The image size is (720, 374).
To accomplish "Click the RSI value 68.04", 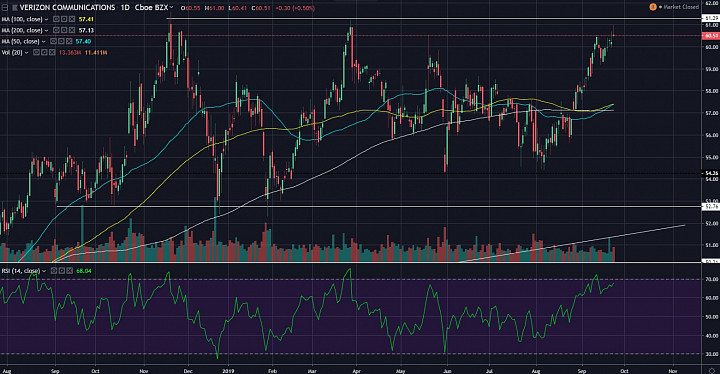I will coord(84,271).
